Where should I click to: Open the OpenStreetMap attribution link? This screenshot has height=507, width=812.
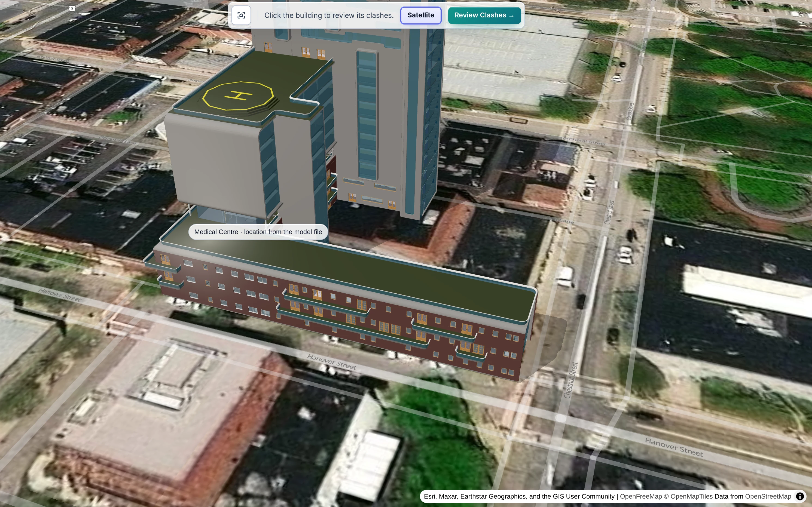[x=768, y=497]
